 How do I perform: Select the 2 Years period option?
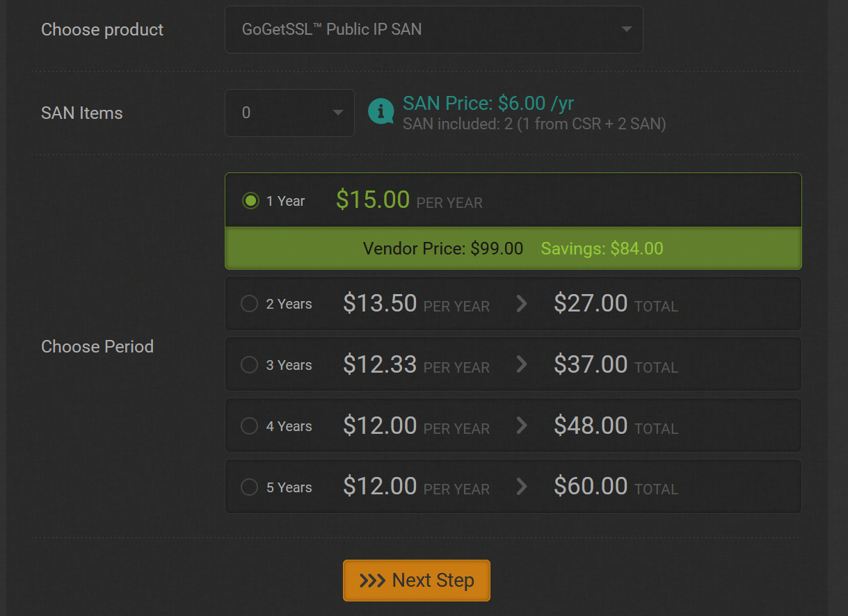click(249, 304)
